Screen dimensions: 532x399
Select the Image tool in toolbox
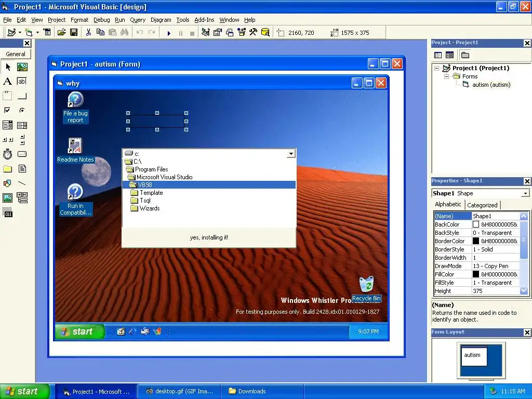(7, 197)
